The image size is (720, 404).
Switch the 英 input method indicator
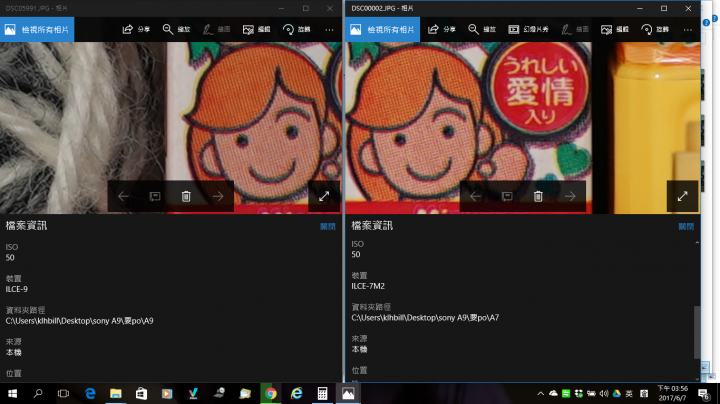[x=629, y=393]
